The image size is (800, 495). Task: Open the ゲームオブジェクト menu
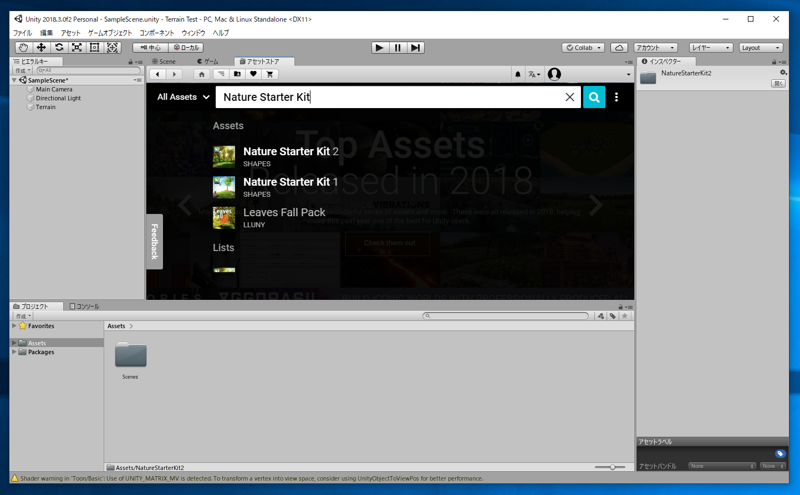click(x=110, y=33)
